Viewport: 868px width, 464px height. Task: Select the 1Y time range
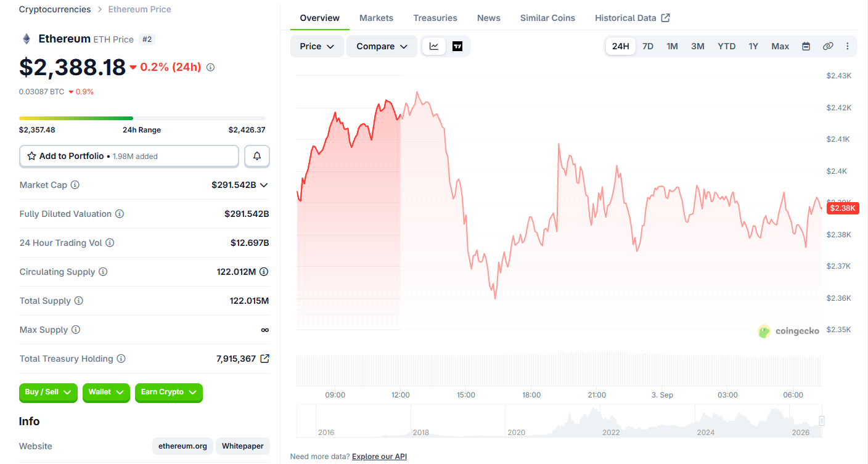pos(753,46)
